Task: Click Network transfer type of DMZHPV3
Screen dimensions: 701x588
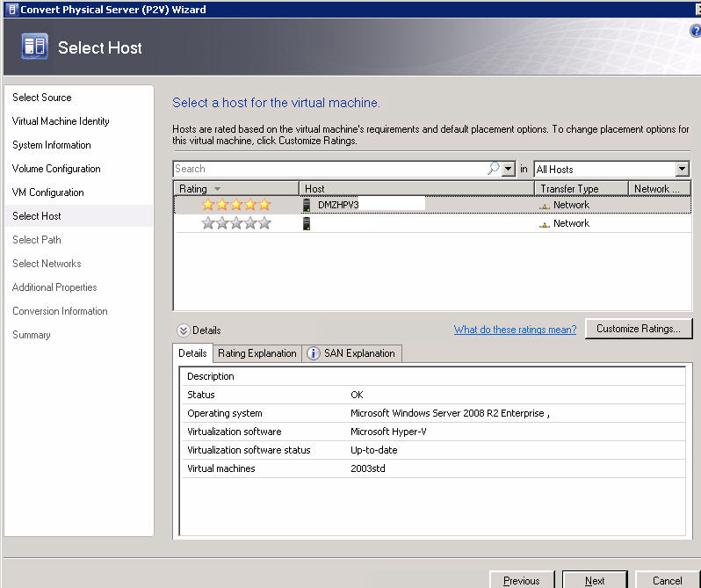Action: pyautogui.click(x=571, y=205)
